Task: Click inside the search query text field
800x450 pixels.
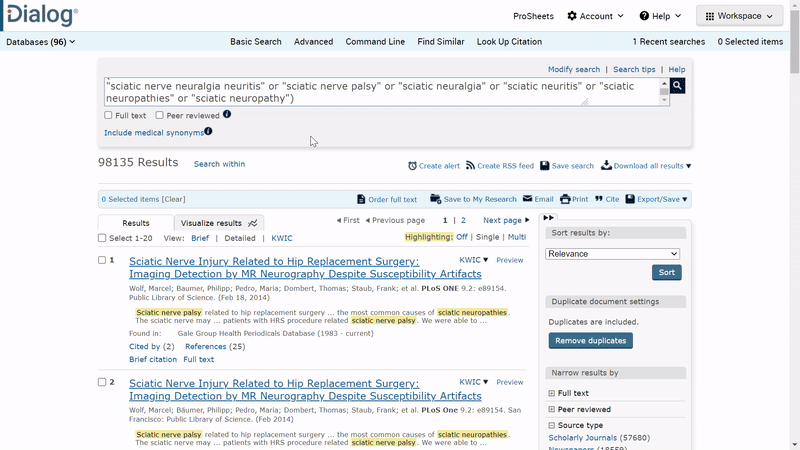Action: pos(380,92)
